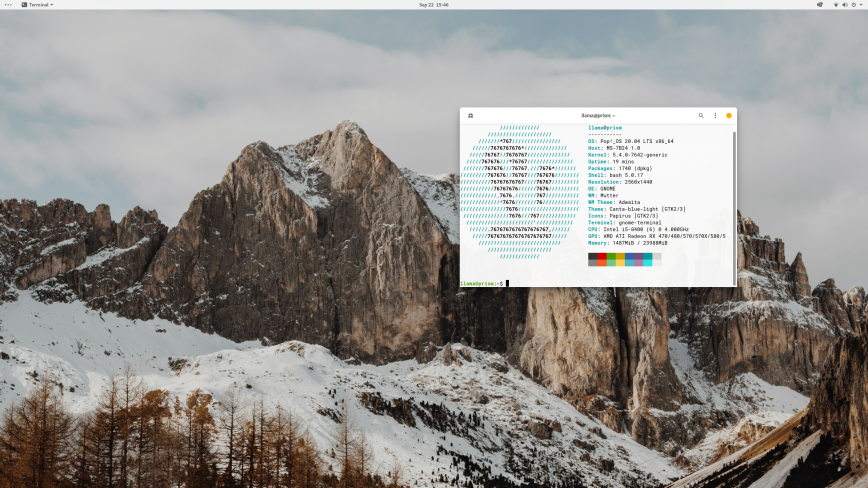Image resolution: width=868 pixels, height=488 pixels.
Task: Click the new tab icon in the Terminal header
Action: coord(471,116)
